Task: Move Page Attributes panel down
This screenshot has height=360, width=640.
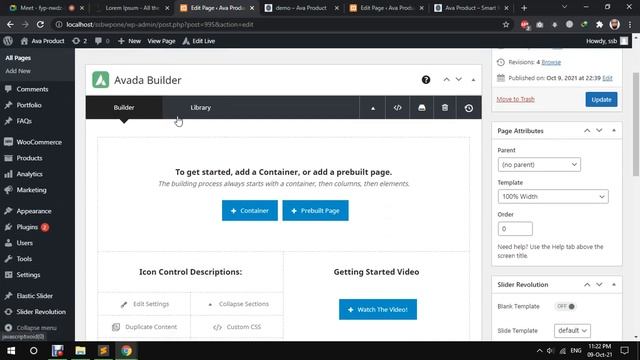Action: [x=599, y=131]
